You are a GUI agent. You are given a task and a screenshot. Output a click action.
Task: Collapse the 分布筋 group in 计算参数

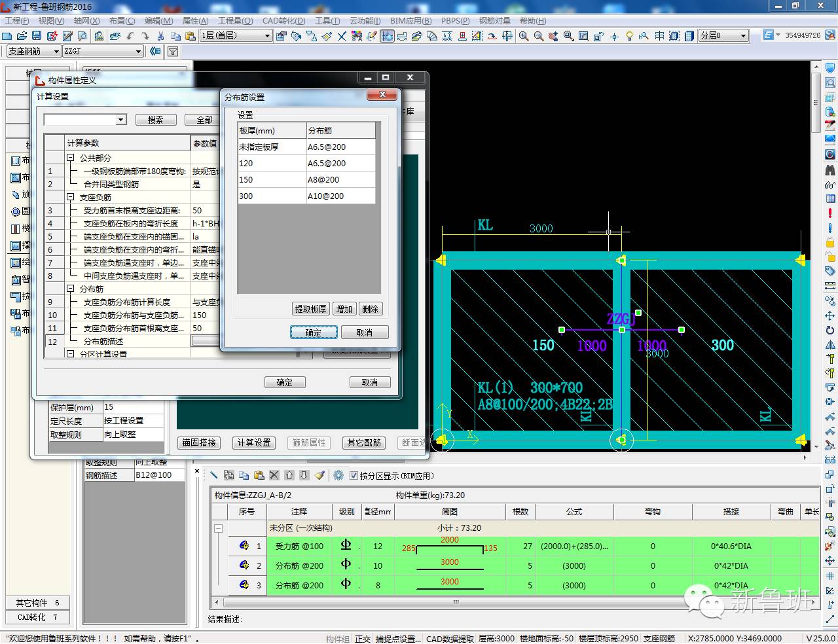tap(71, 289)
